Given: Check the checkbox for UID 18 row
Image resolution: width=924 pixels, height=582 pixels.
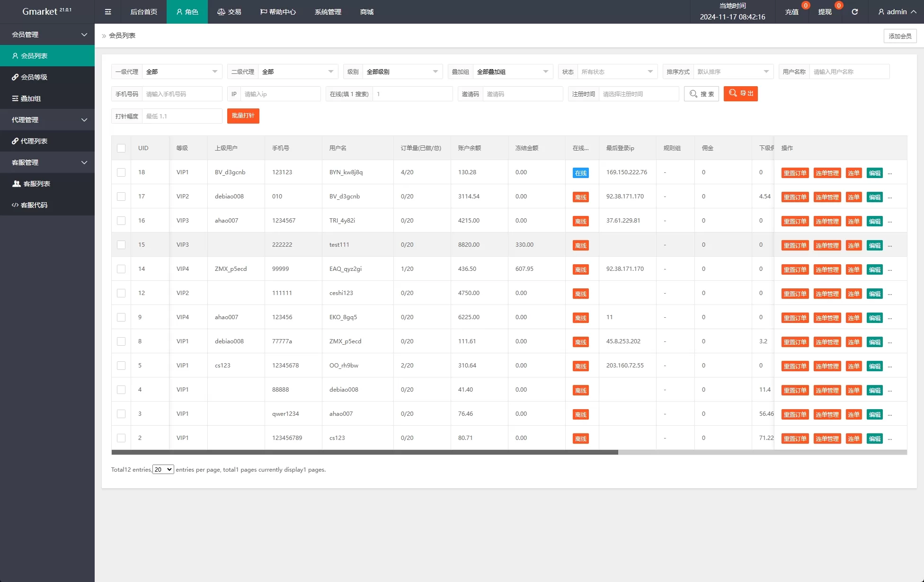Looking at the screenshot, I should point(121,172).
